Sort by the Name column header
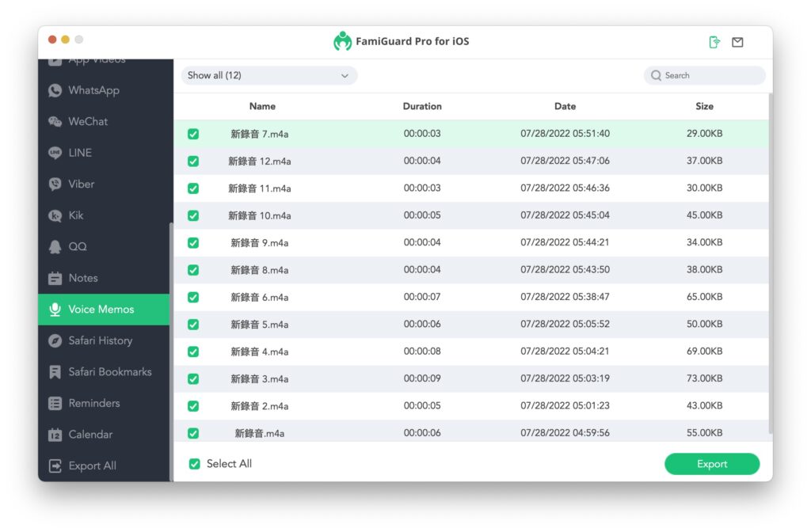The width and height of the screenshot is (811, 532). 262,107
